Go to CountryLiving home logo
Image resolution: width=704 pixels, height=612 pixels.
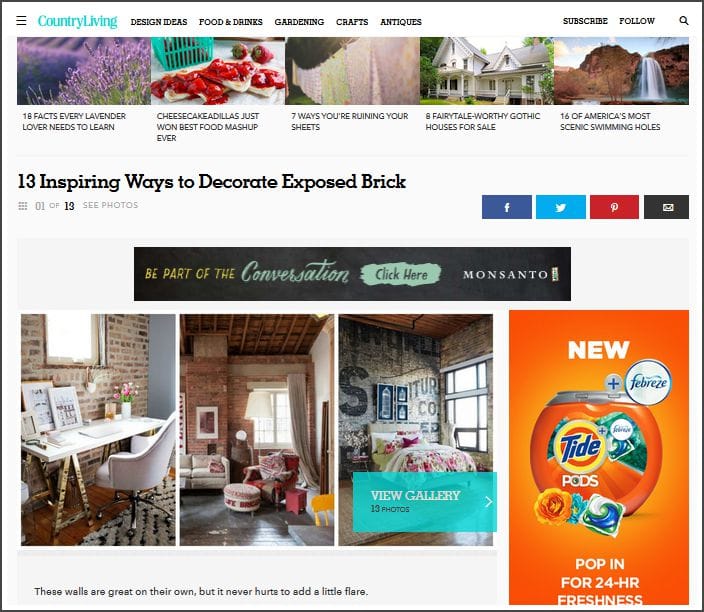pyautogui.click(x=77, y=21)
